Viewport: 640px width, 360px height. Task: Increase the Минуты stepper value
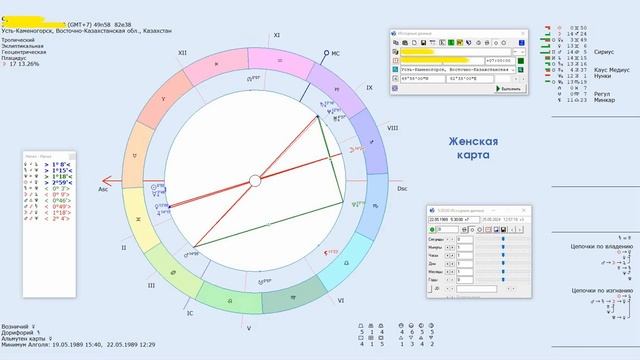(452, 247)
